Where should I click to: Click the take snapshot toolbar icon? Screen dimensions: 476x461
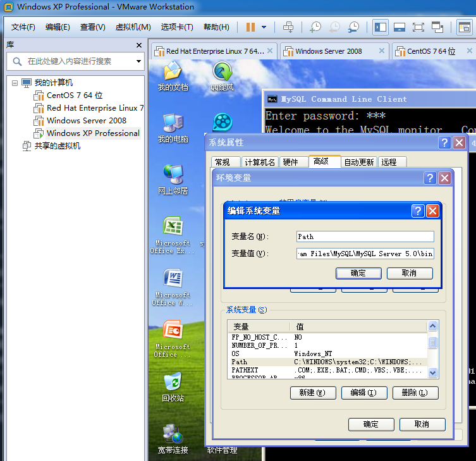pyautogui.click(x=315, y=27)
